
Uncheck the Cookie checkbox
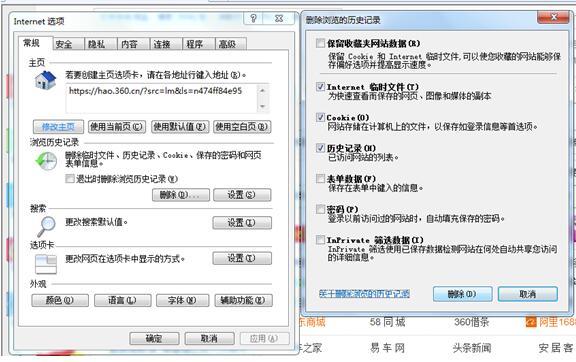(320, 117)
